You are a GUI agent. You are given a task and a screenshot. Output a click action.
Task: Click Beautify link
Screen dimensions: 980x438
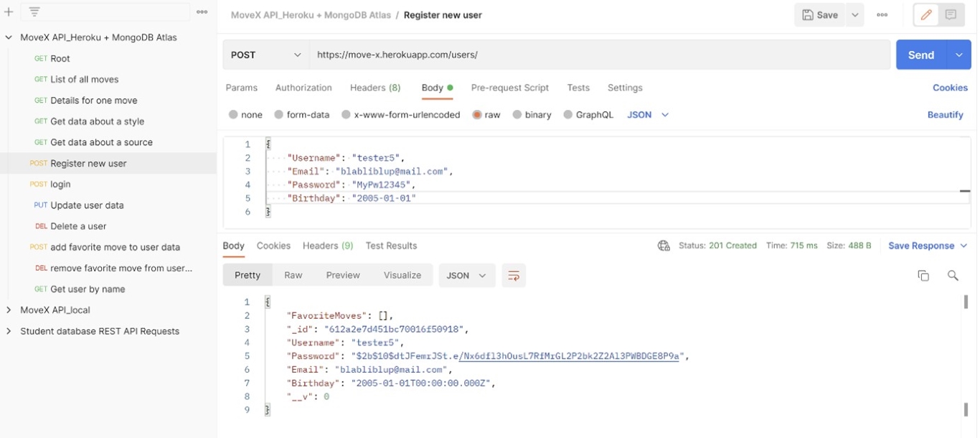[x=946, y=115]
